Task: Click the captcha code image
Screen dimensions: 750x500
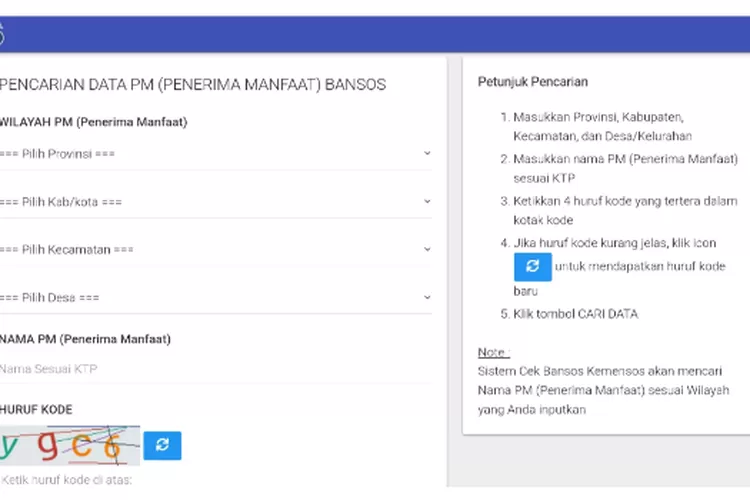Action: 70,445
